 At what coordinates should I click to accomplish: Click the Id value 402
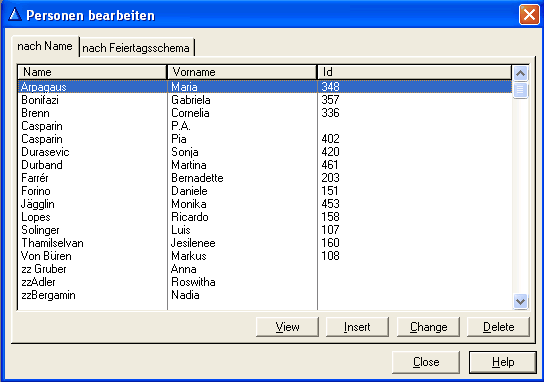330,139
